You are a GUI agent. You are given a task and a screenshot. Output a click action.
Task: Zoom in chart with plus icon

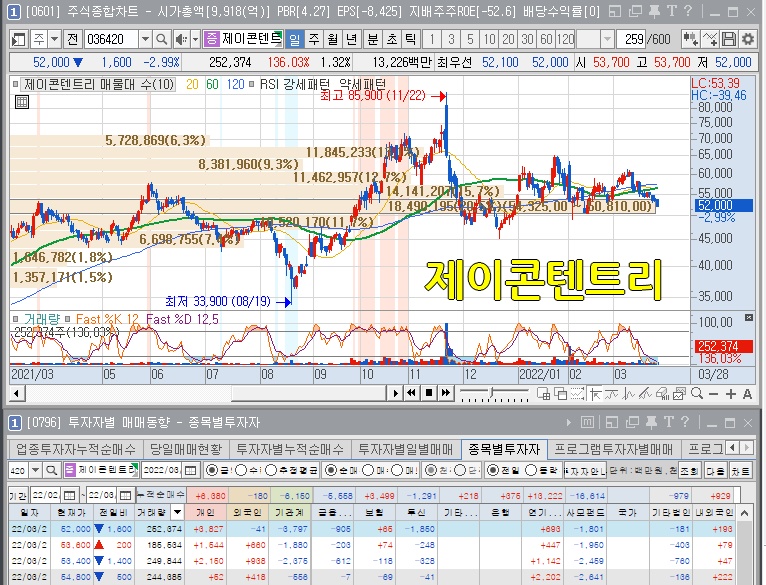[731, 394]
